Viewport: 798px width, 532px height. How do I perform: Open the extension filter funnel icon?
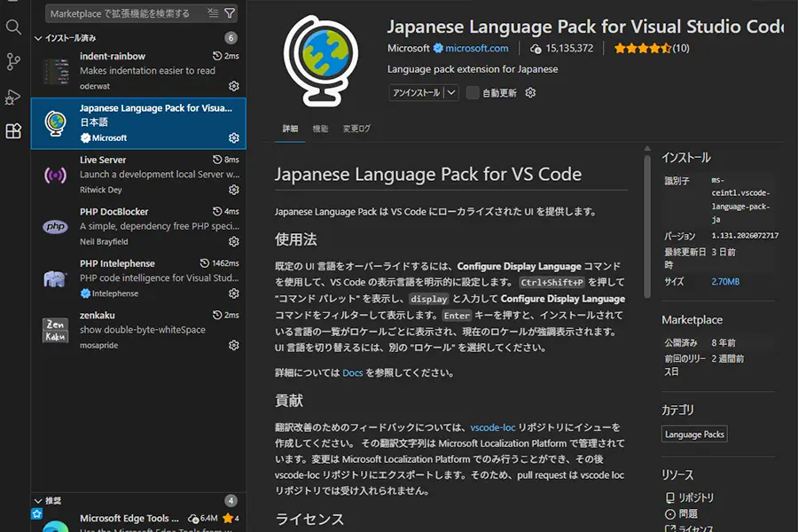(230, 13)
